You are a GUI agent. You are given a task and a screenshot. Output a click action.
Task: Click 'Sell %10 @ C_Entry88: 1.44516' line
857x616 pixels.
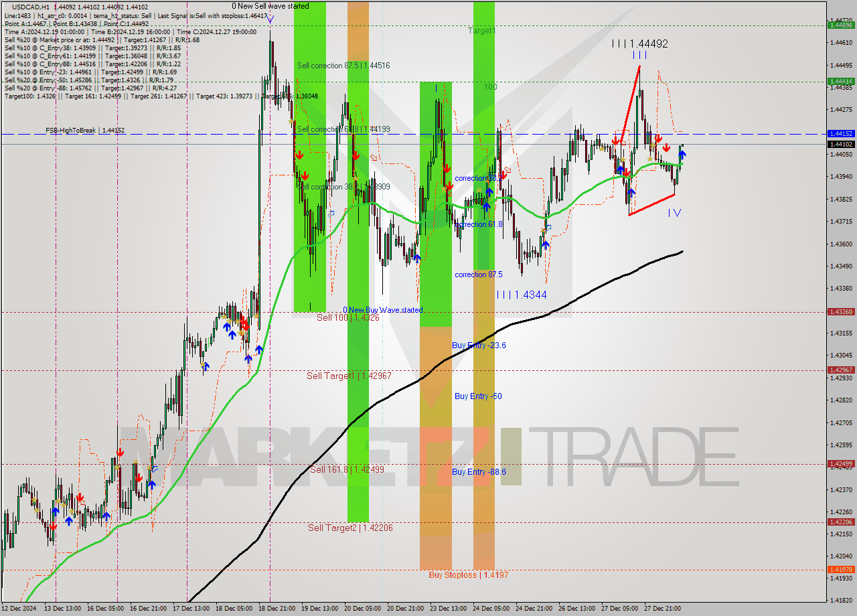pos(92,64)
